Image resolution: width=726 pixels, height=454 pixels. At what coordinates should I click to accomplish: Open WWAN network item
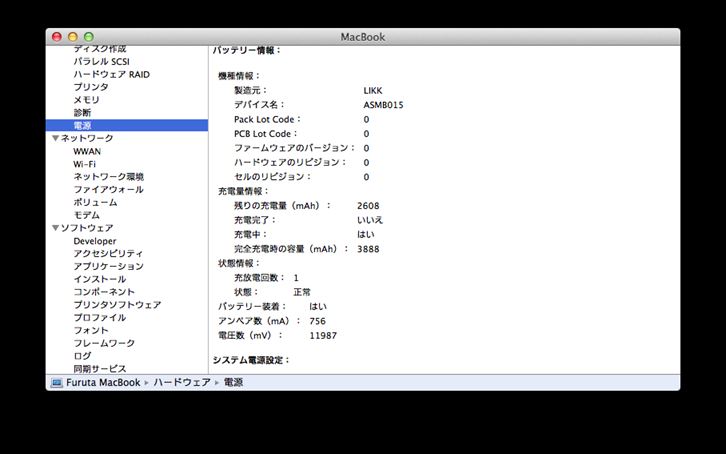pyautogui.click(x=87, y=151)
